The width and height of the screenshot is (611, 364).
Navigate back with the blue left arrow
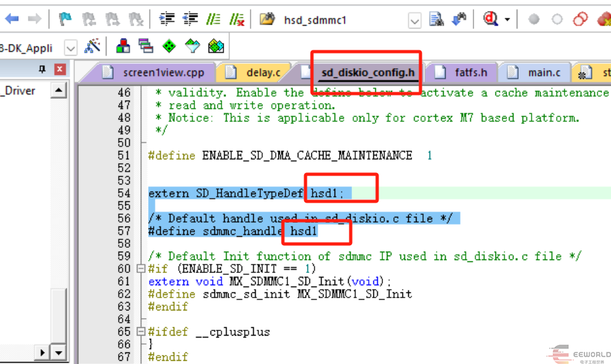click(12, 19)
